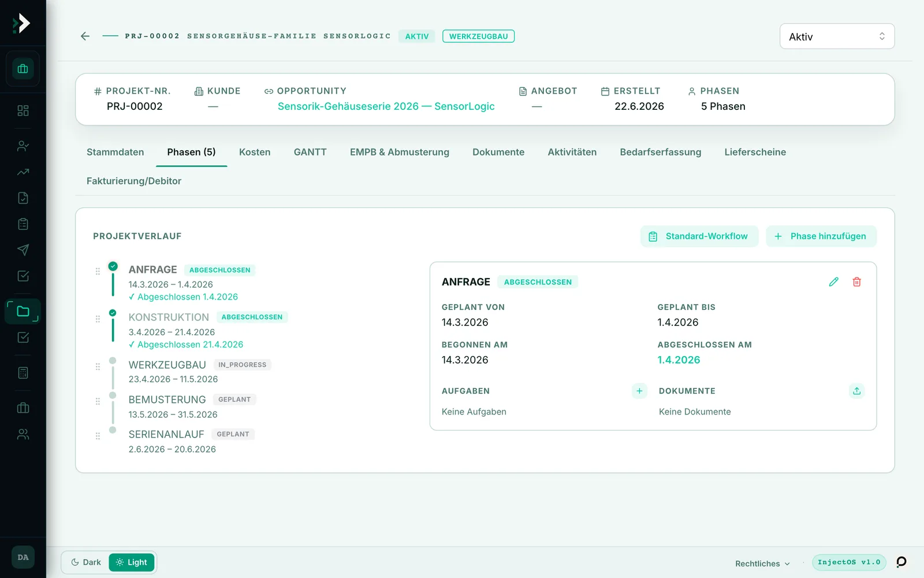The image size is (924, 578).
Task: Open the Bedarfserfassung tab
Action: pyautogui.click(x=661, y=152)
